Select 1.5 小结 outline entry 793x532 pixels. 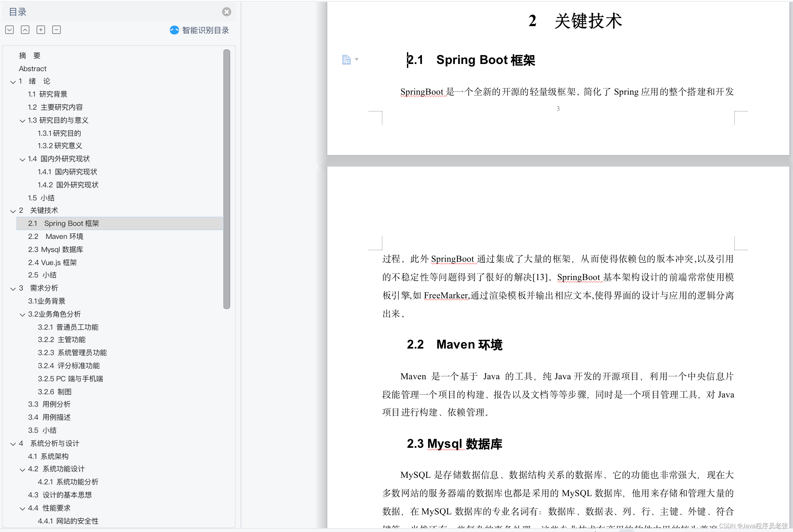pyautogui.click(x=41, y=198)
